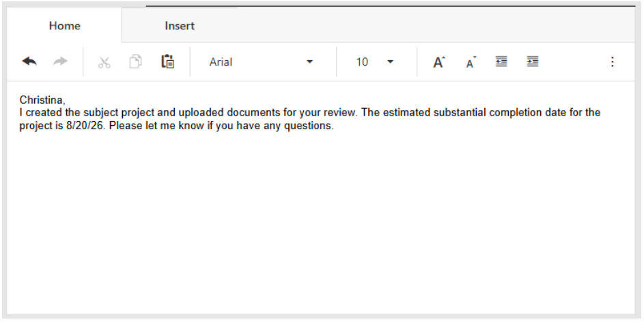This screenshot has width=644, height=322.
Task: Click the Cut scissors icon
Action: click(104, 62)
